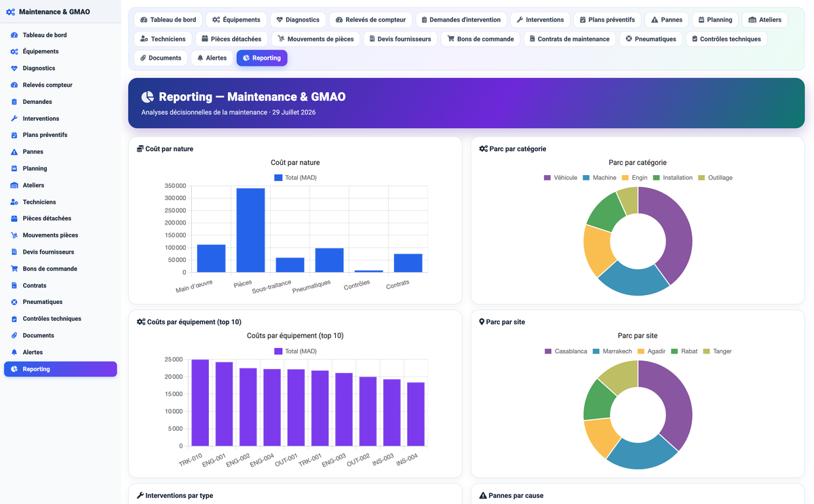
Task: Open Interventions in the left sidebar
Action: (x=60, y=119)
